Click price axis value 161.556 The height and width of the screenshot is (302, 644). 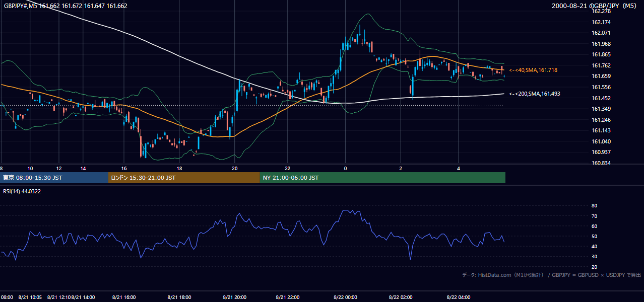pyautogui.click(x=601, y=87)
